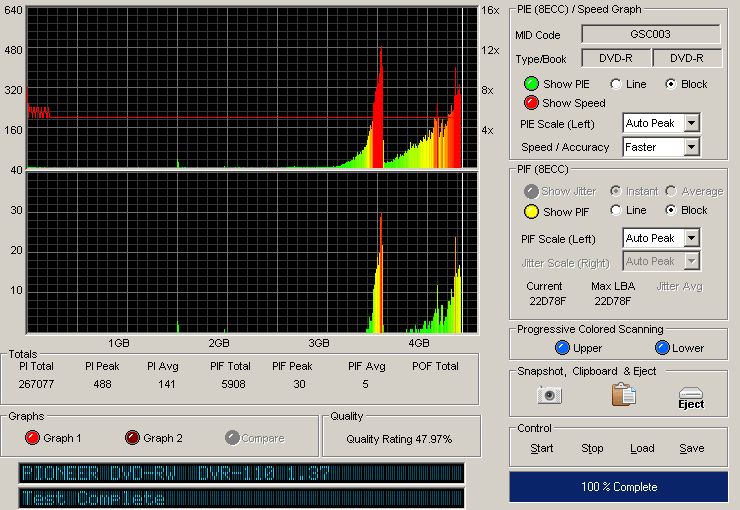
Task: Select Graph 1 red indicator
Action: 32,438
